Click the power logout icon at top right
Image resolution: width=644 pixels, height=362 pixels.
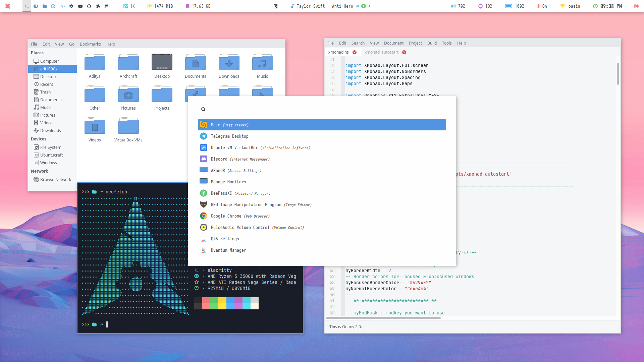click(636, 6)
